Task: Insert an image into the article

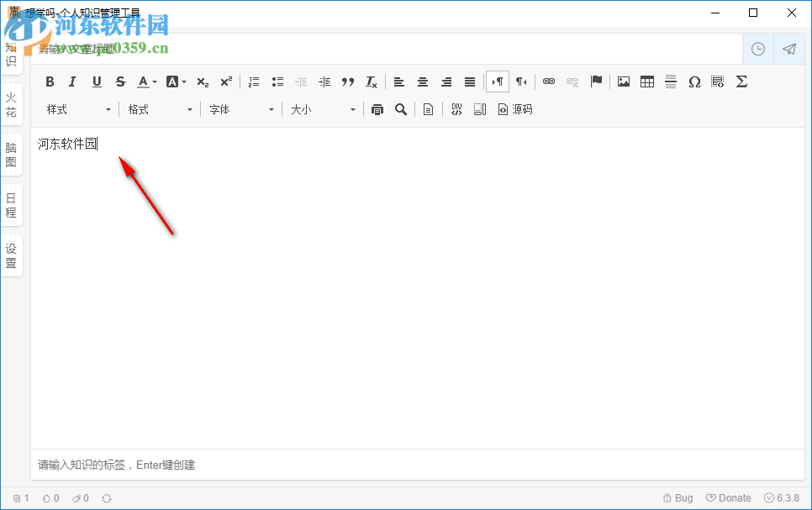Action: (623, 81)
